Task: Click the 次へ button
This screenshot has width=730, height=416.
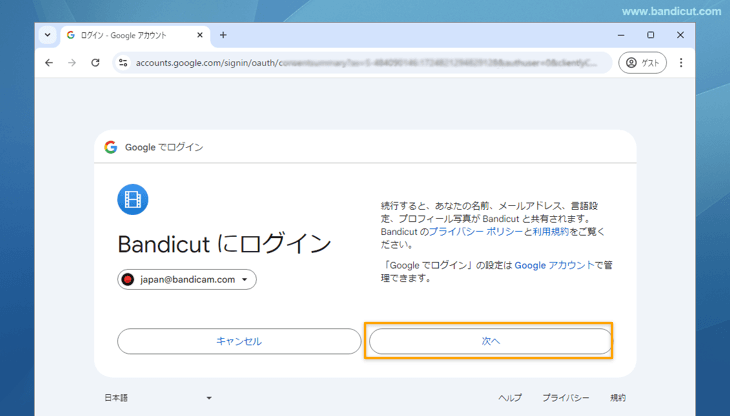Action: coord(490,341)
